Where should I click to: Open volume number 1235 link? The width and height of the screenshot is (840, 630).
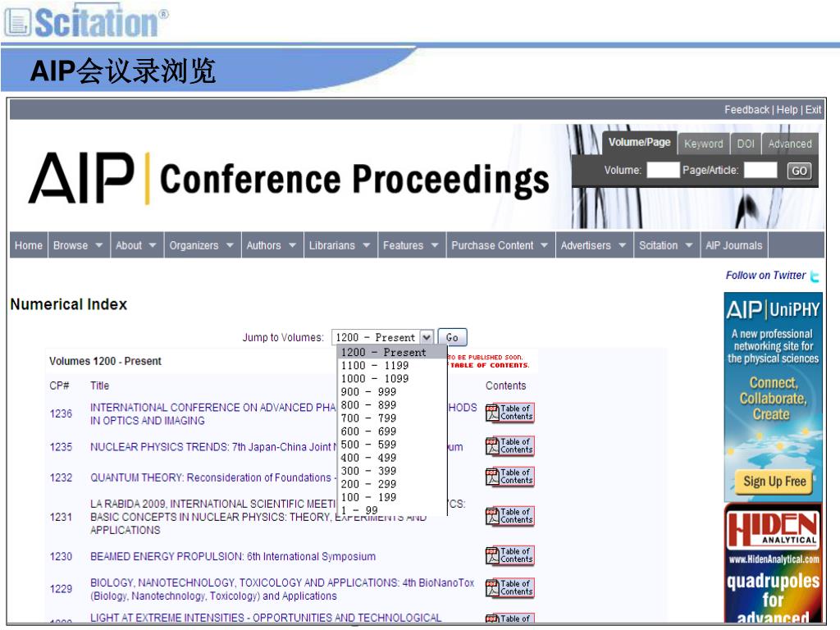pos(61,447)
